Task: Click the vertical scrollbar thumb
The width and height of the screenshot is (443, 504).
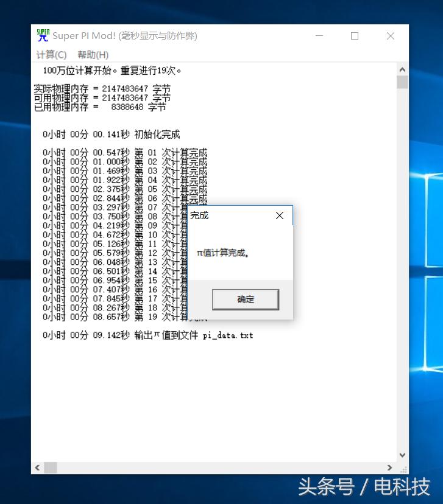Action: click(402, 82)
